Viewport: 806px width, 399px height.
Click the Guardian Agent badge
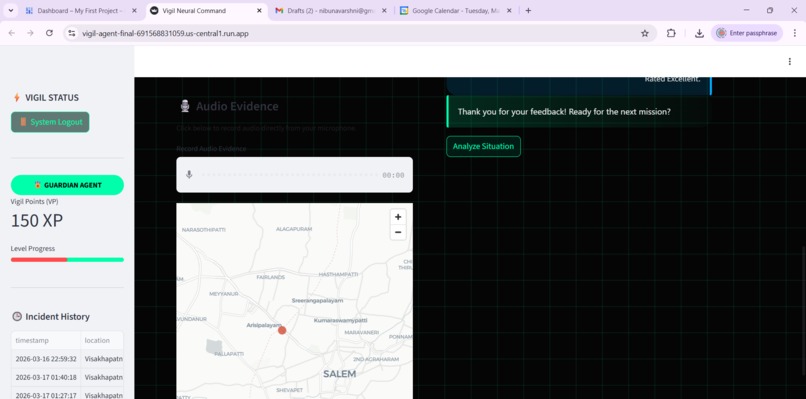tap(67, 185)
